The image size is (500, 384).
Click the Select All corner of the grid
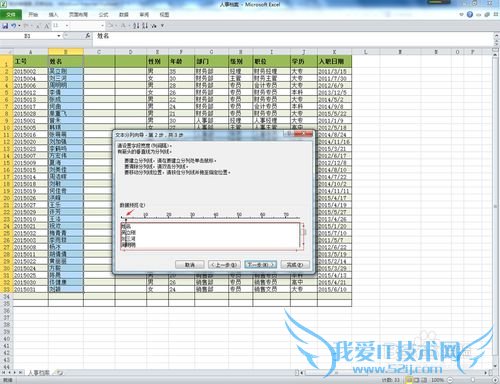tap(6, 52)
